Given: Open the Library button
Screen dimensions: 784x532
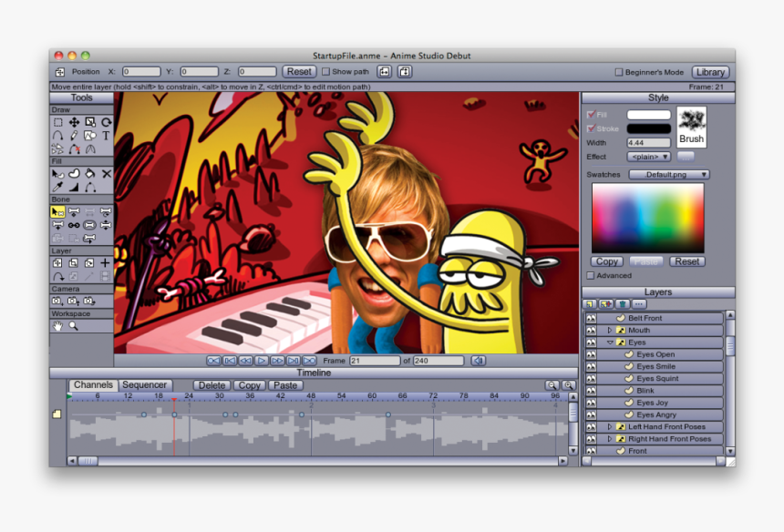Looking at the screenshot, I should pyautogui.click(x=710, y=73).
